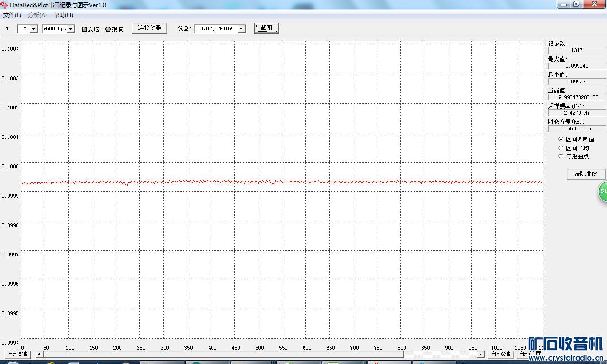Select the 区间平均 radio option
Viewport: 607px width, 364px height.
pyautogui.click(x=561, y=148)
